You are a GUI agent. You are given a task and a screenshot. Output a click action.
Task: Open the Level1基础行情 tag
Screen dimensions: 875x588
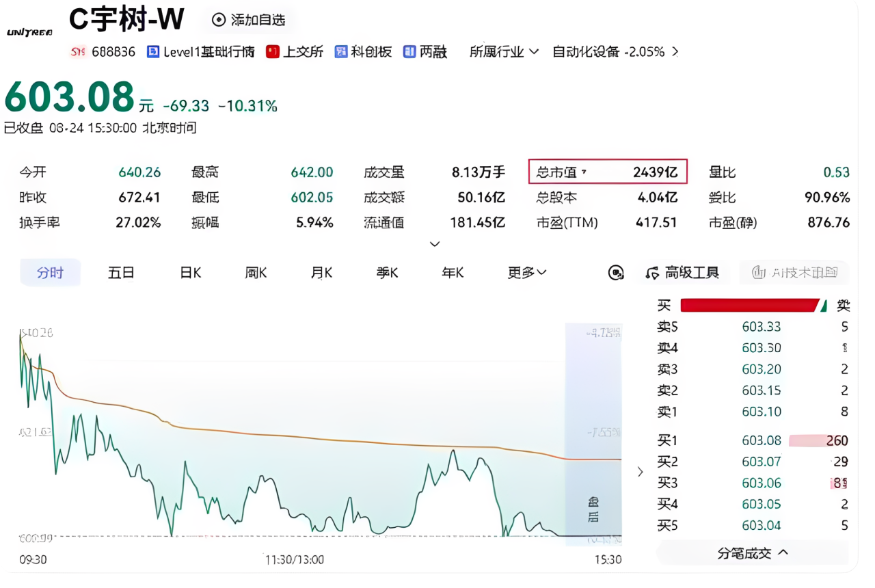[x=200, y=52]
